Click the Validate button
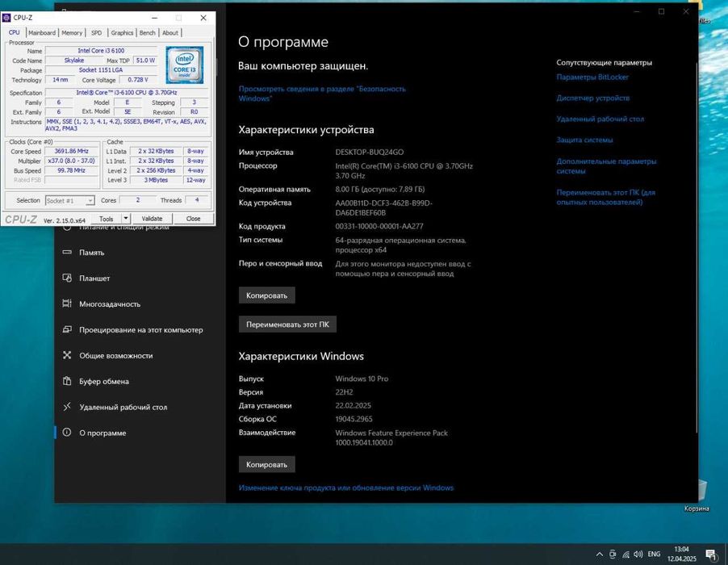 tap(152, 218)
